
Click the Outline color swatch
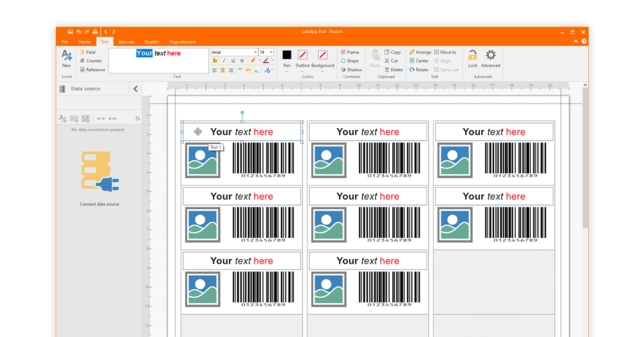point(303,55)
